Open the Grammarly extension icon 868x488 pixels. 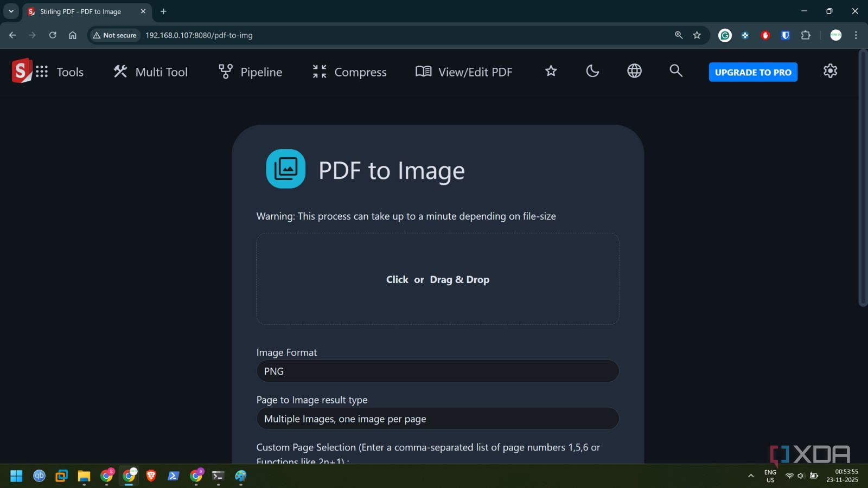tap(725, 35)
